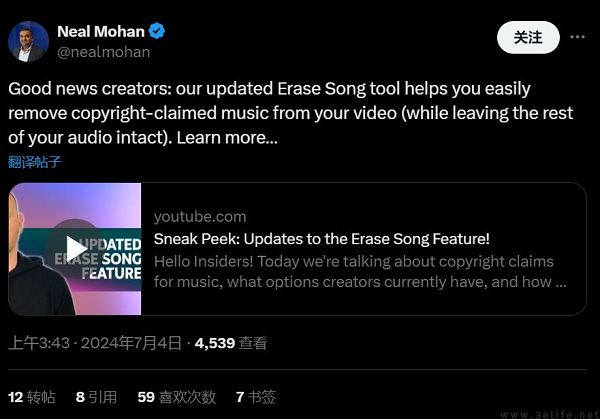This screenshot has width=600, height=419.
Task: Show the 59 喜欢次数 likes list
Action: (x=176, y=397)
